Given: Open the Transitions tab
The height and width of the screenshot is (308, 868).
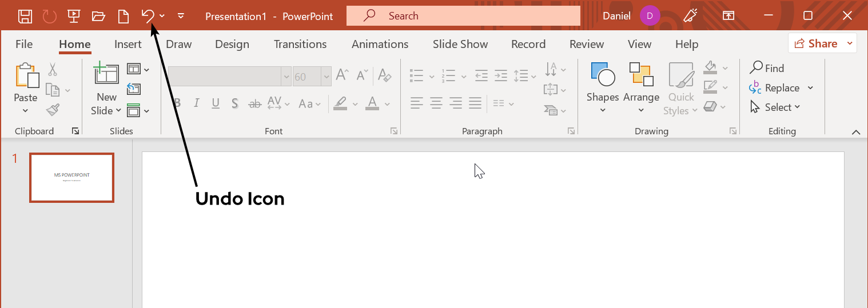Looking at the screenshot, I should click(x=300, y=44).
